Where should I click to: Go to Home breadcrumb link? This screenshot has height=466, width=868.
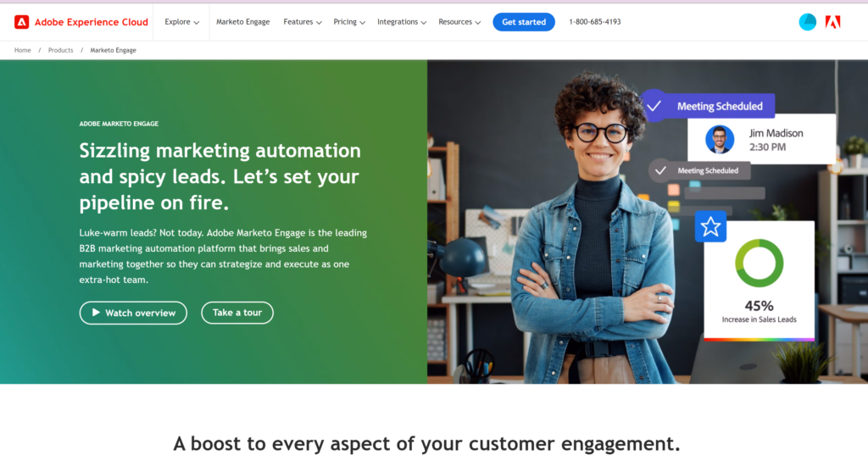(x=23, y=50)
